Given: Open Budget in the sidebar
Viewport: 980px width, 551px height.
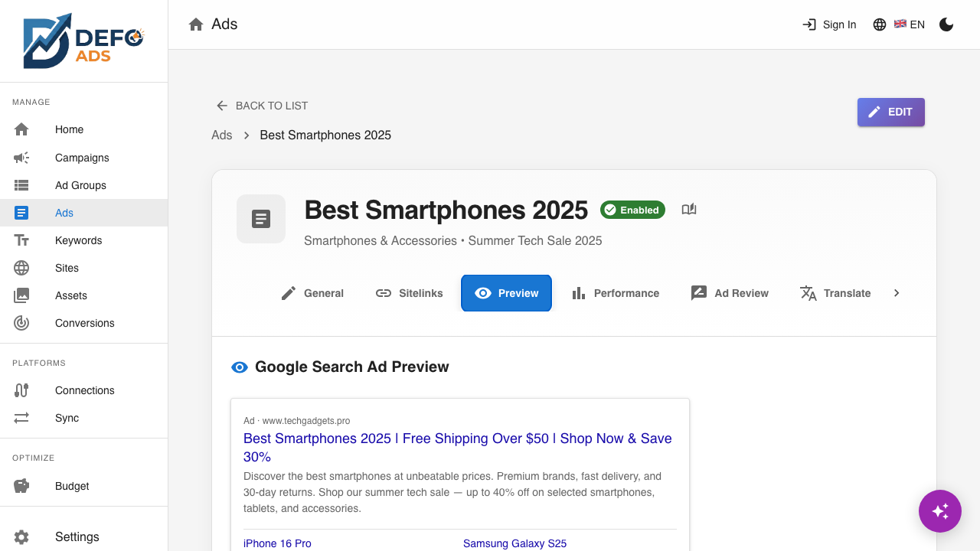Looking at the screenshot, I should [83, 486].
